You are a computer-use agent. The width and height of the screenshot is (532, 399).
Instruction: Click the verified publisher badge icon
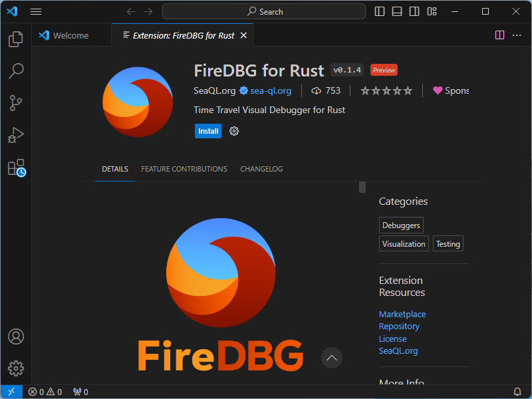point(243,90)
